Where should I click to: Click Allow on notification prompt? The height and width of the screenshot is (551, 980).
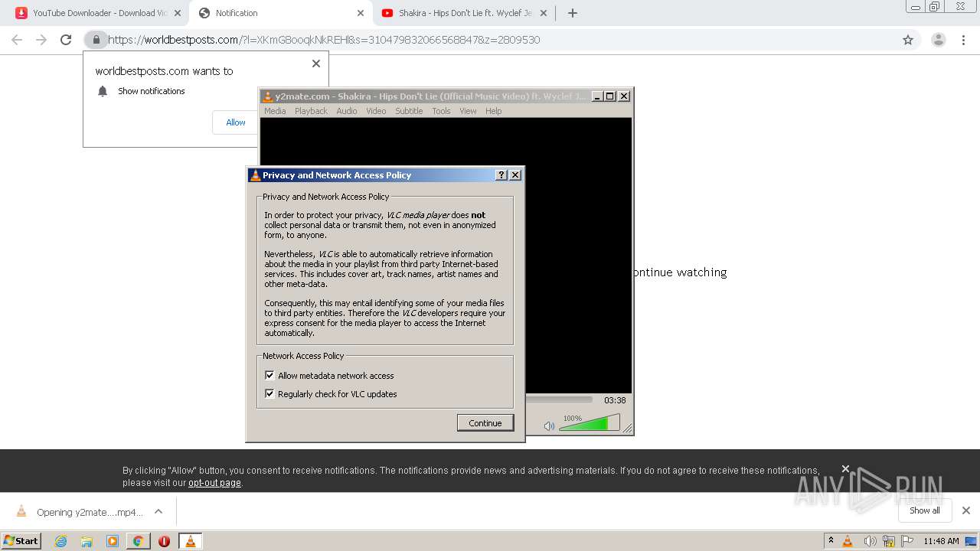(x=235, y=122)
